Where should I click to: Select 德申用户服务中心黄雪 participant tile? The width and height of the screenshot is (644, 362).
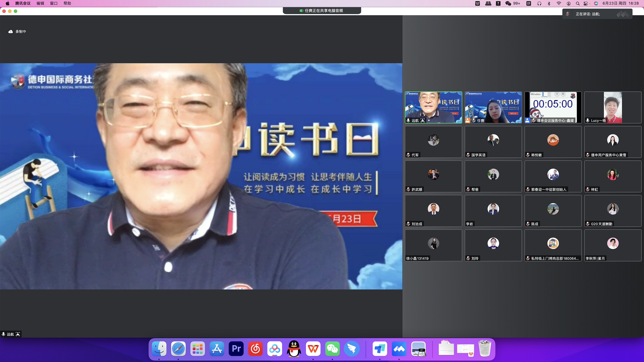click(613, 142)
